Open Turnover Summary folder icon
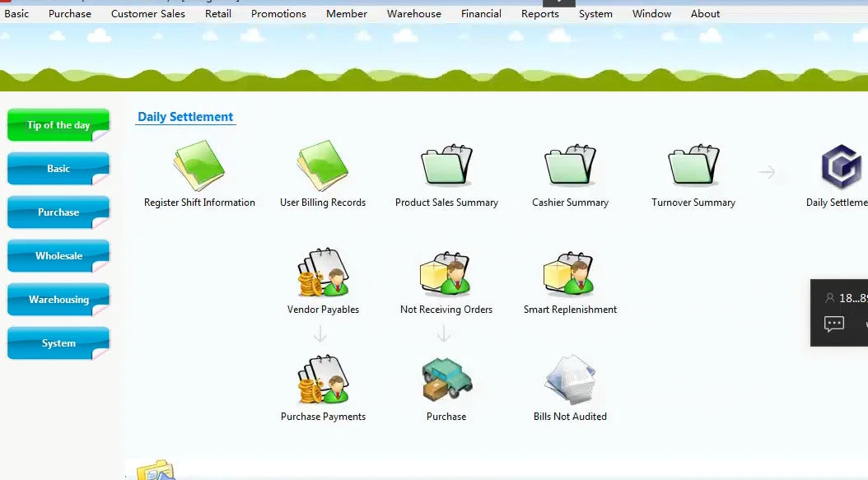This screenshot has height=480, width=868. (693, 165)
